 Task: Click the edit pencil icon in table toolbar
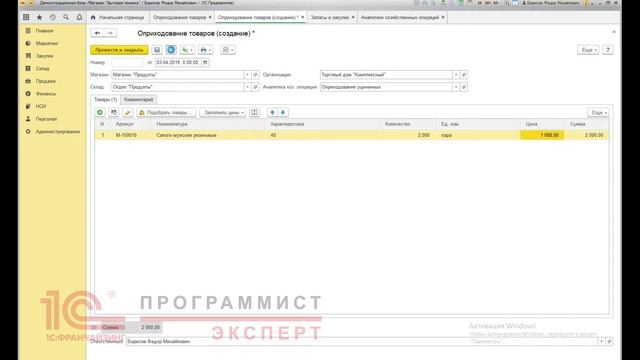tap(128, 112)
